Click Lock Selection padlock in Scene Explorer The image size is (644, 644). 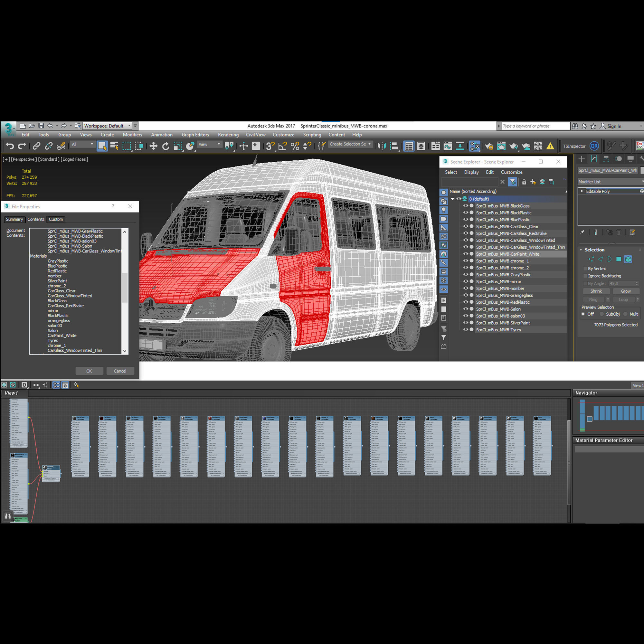(524, 182)
